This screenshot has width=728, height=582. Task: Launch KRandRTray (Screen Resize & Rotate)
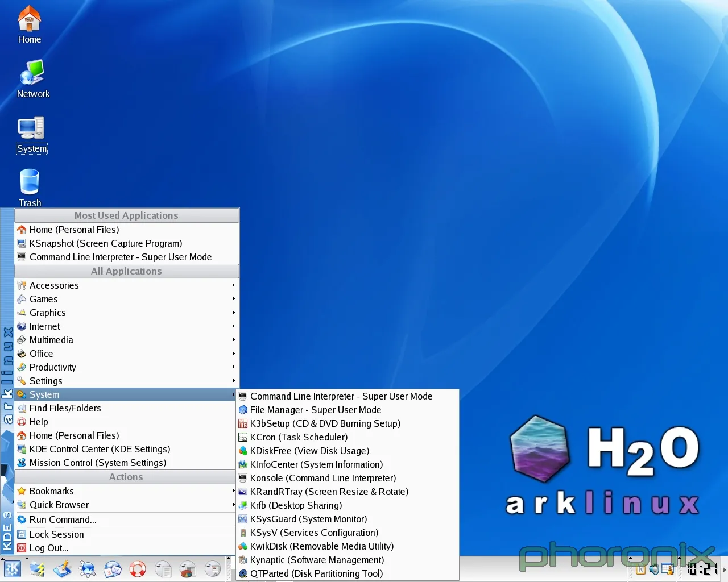pos(348,492)
